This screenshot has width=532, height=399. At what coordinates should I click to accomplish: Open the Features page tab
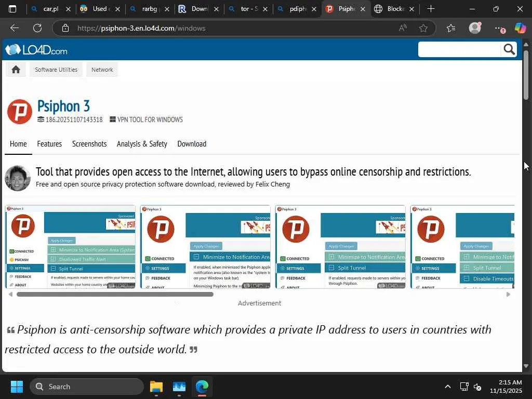[x=49, y=144]
